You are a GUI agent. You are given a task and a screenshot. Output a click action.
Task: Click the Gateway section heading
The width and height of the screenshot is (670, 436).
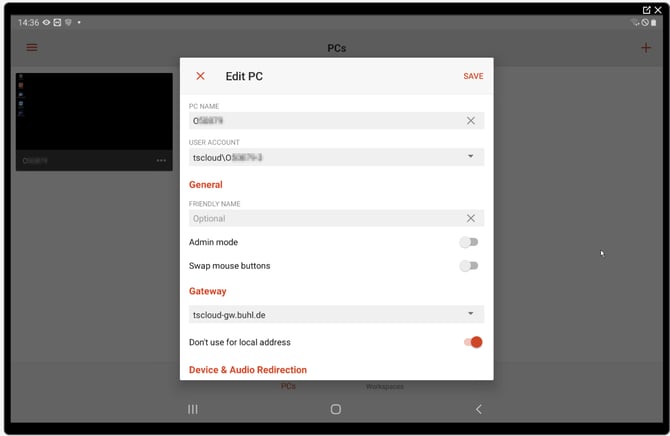(208, 291)
